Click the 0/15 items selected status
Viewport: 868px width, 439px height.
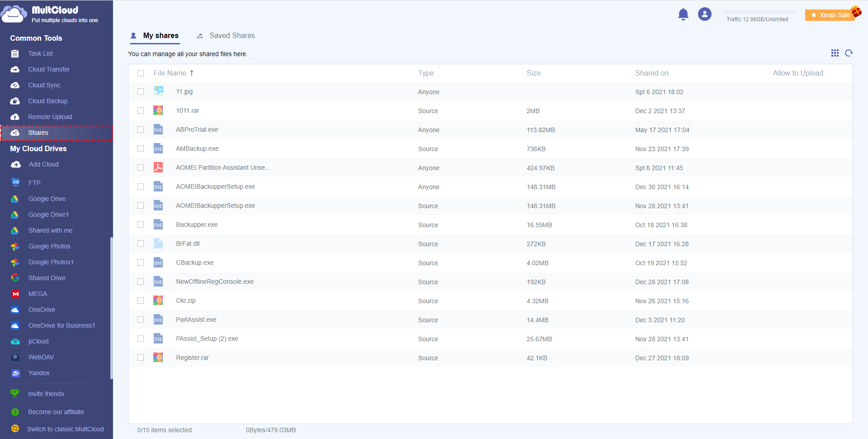pyautogui.click(x=165, y=430)
